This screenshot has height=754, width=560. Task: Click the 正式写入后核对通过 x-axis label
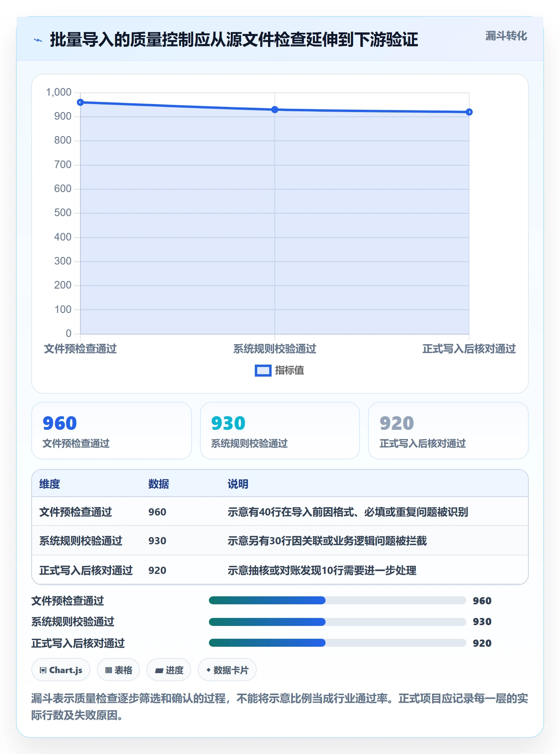469,349
